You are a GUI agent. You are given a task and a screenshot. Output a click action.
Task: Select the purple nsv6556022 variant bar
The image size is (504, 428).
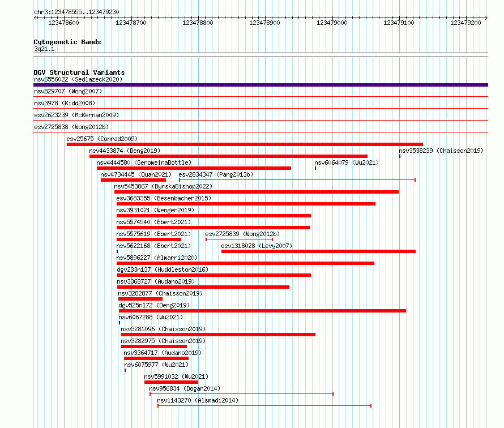[x=260, y=85]
